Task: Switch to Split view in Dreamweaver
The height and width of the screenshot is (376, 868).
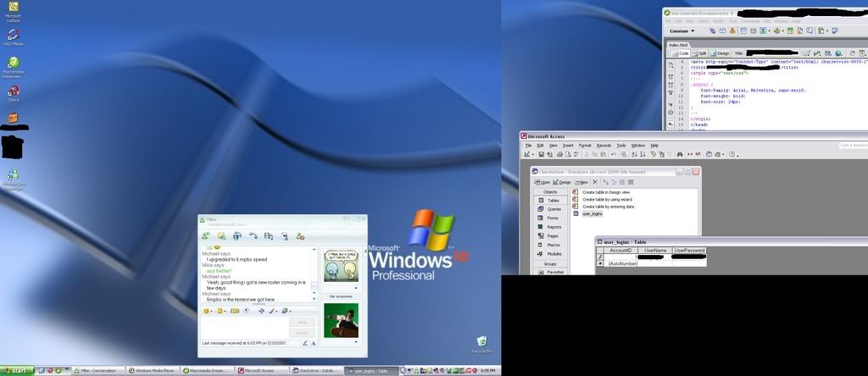Action: click(699, 53)
